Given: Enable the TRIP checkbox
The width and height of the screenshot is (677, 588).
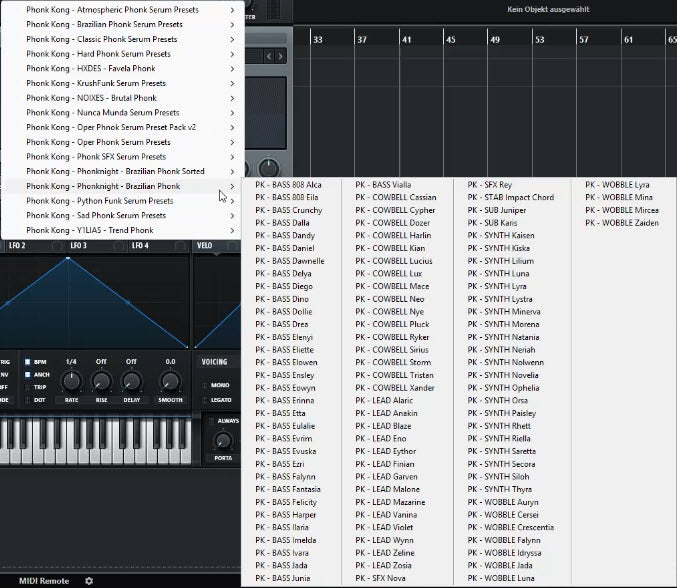Looking at the screenshot, I should point(29,386).
